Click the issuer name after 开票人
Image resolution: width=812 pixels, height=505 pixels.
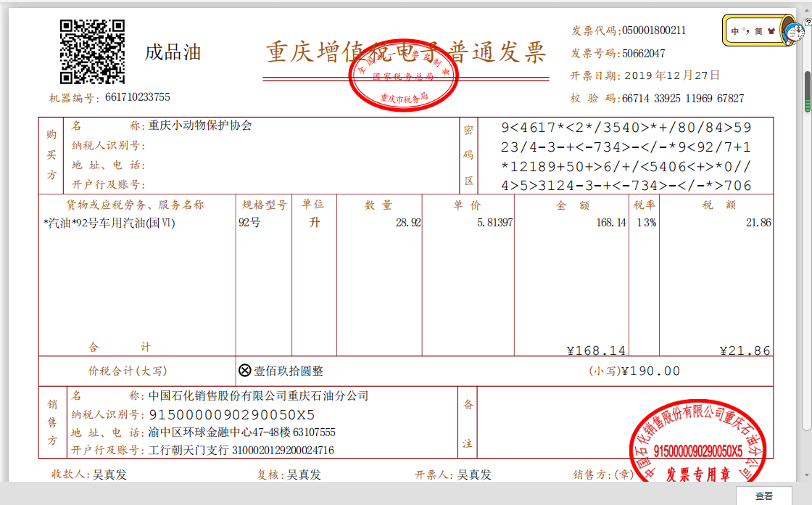click(x=474, y=475)
